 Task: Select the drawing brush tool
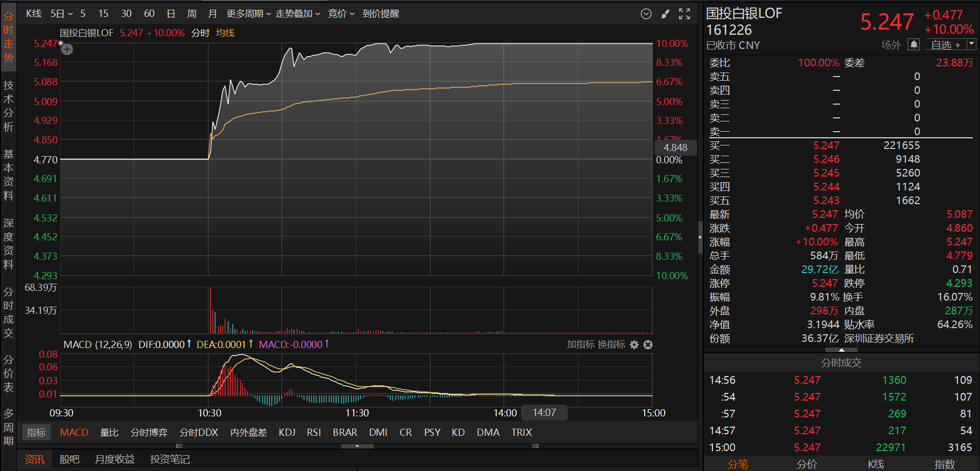click(665, 14)
